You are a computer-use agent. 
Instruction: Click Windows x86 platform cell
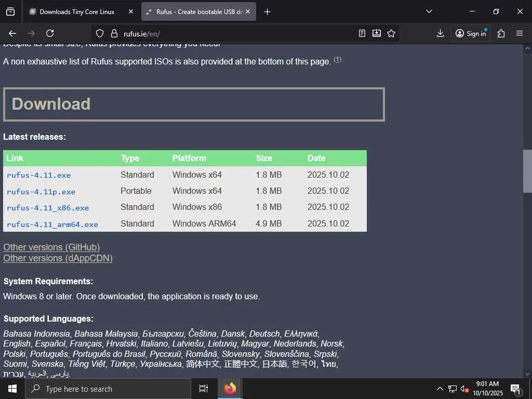click(x=197, y=207)
